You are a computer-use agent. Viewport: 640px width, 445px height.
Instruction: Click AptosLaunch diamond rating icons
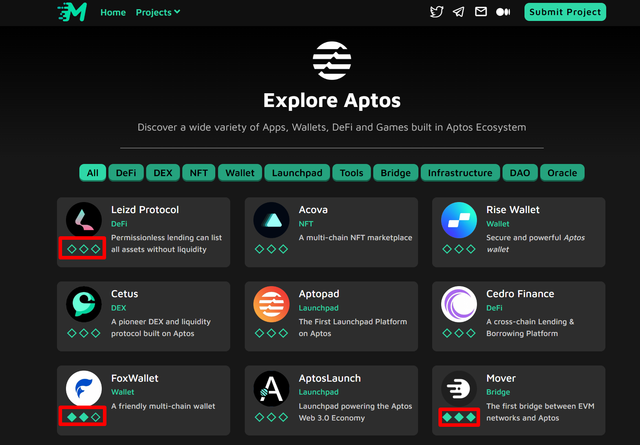[271, 417]
